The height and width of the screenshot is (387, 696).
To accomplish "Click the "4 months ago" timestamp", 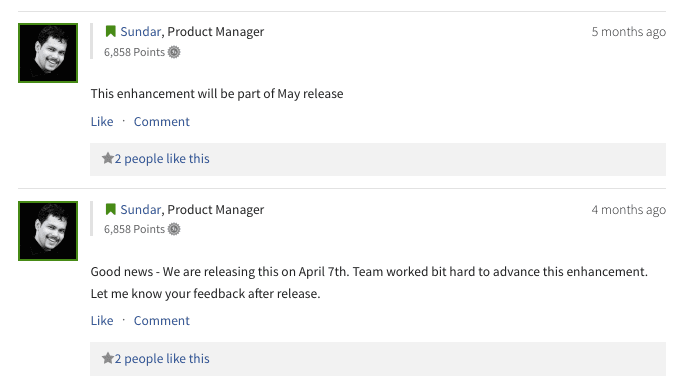I will 629,210.
